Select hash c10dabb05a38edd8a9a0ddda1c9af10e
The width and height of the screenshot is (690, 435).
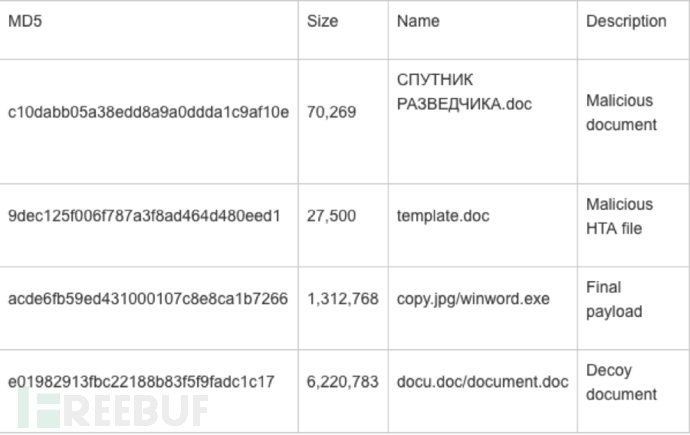(148, 112)
